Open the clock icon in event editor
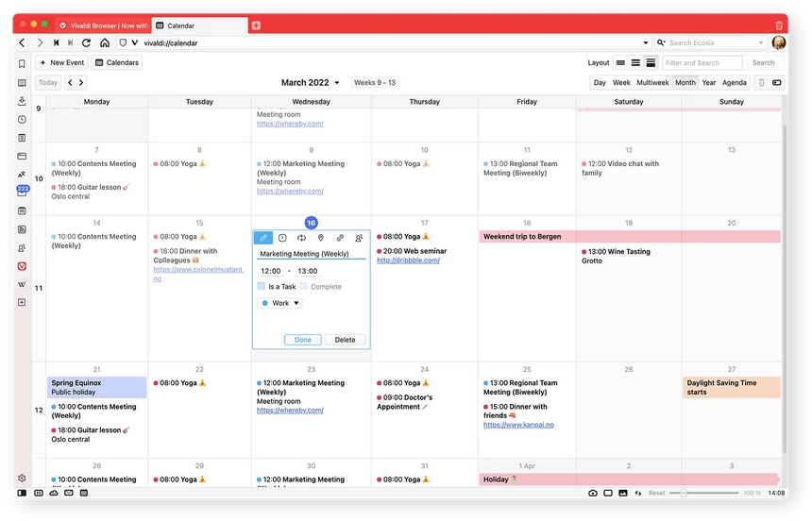The width and height of the screenshot is (812, 521). point(282,238)
